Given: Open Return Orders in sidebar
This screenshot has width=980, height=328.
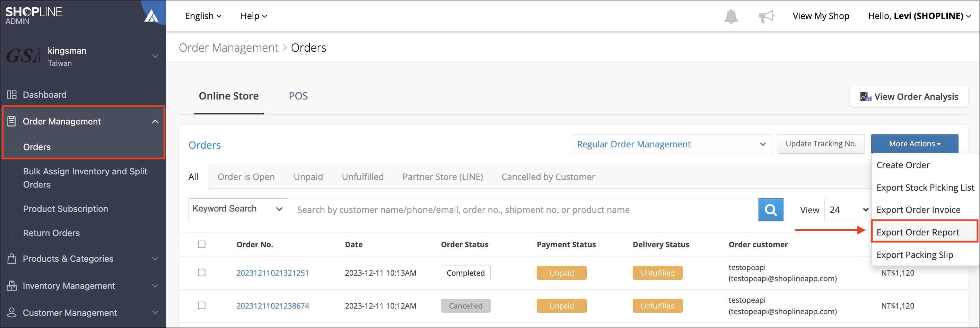Looking at the screenshot, I should click(x=51, y=233).
